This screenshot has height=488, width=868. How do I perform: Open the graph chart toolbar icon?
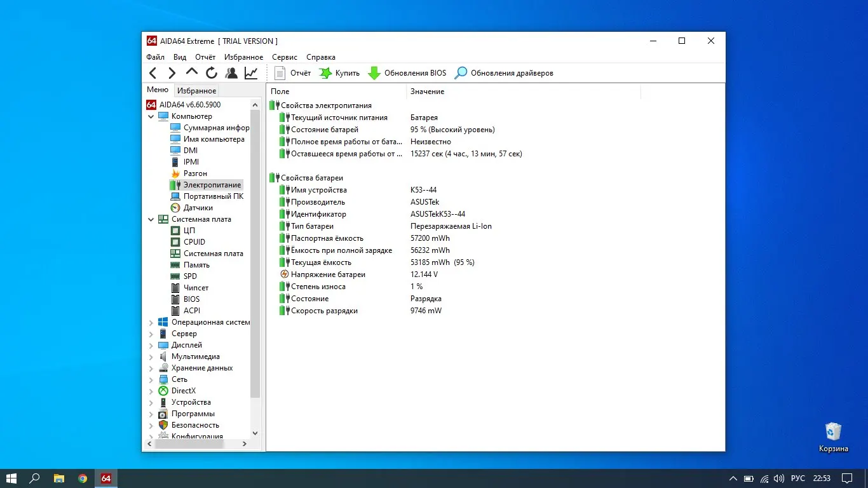click(x=251, y=73)
